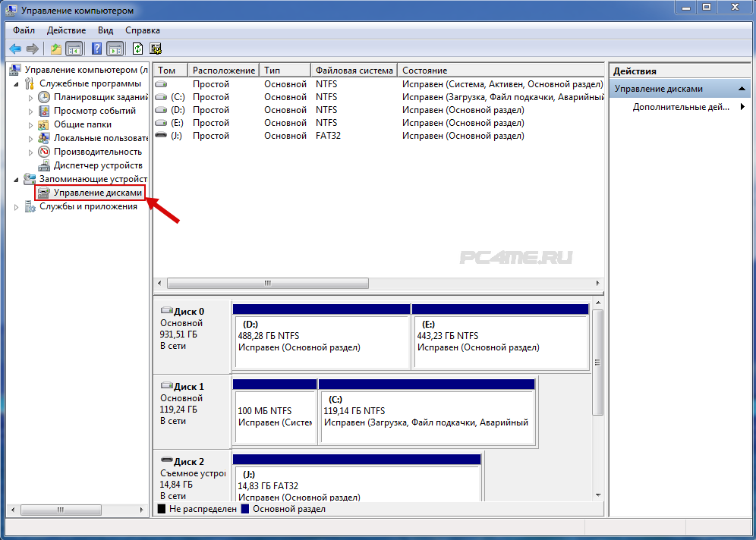Open the Вид menu

click(x=106, y=30)
